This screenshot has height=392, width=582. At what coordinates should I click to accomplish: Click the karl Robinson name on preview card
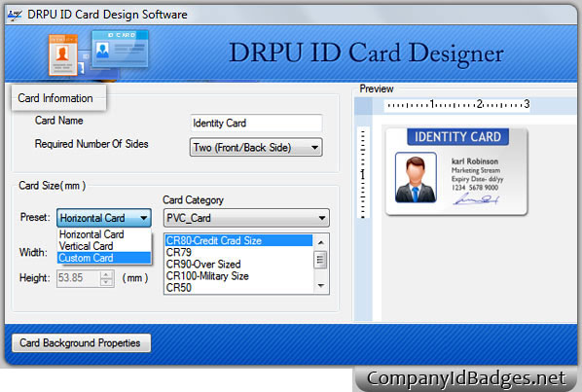(x=475, y=161)
